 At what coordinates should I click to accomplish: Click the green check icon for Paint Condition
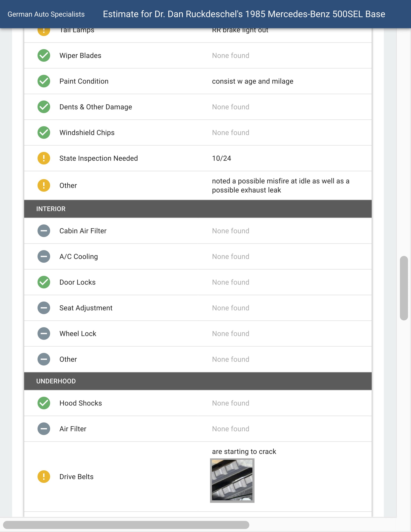point(44,81)
